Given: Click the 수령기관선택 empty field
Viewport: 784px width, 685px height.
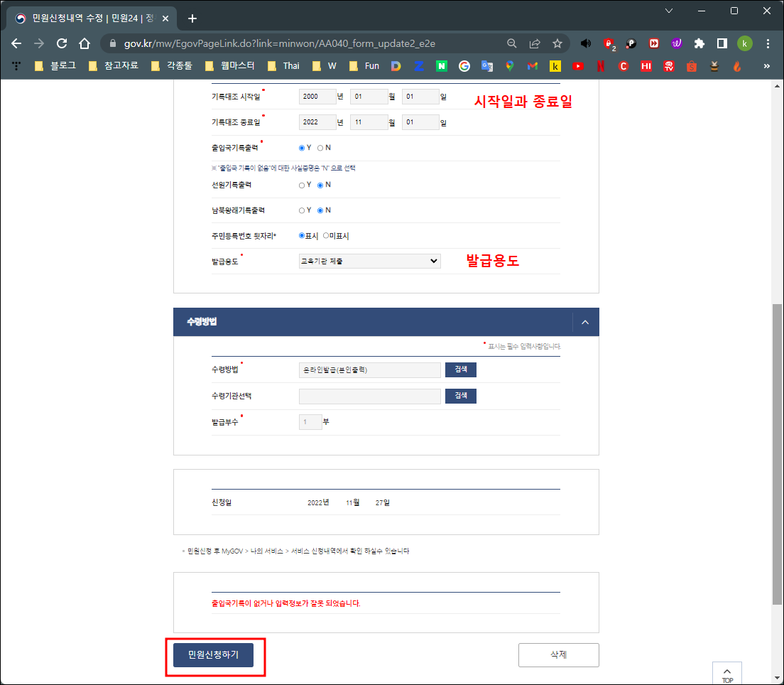Looking at the screenshot, I should tap(369, 397).
